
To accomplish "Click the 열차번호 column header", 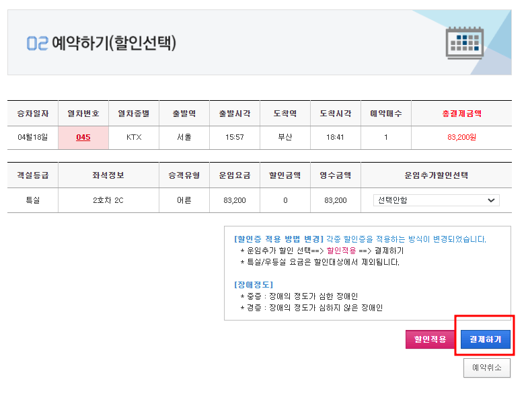I will pos(83,114).
